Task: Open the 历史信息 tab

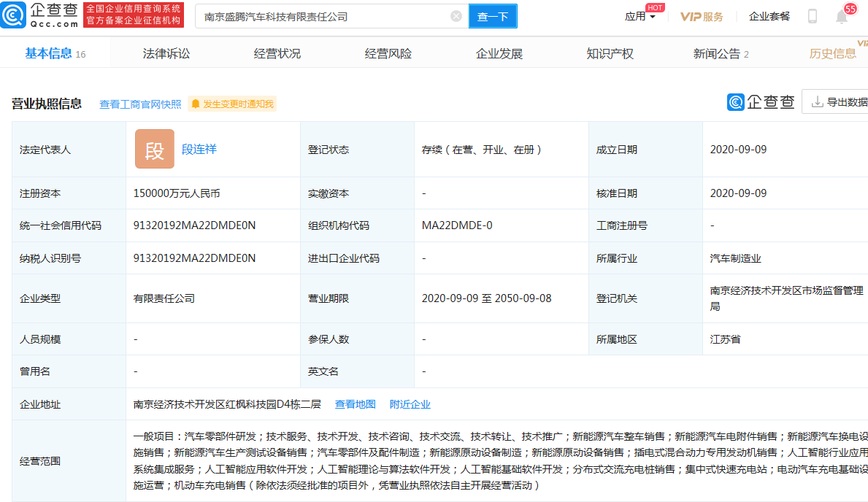Action: (x=831, y=53)
